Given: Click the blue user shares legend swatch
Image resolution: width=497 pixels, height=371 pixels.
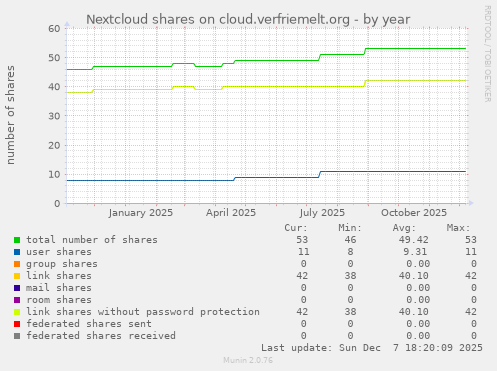Looking at the screenshot, I should (17, 252).
